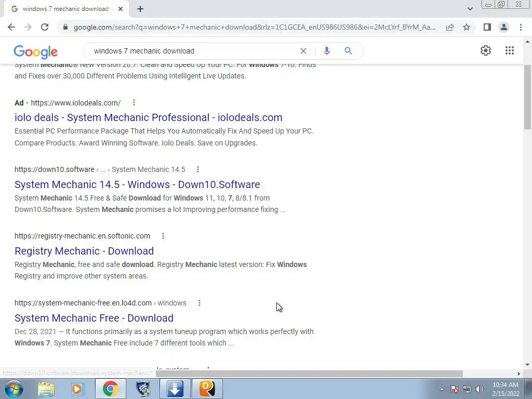Close the 'windows 7 mechanic download' tab
Image resolution: width=532 pixels, height=399 pixels.
point(121,9)
